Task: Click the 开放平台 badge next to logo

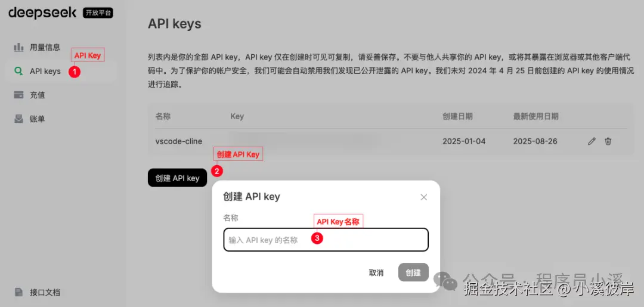Action: point(98,13)
